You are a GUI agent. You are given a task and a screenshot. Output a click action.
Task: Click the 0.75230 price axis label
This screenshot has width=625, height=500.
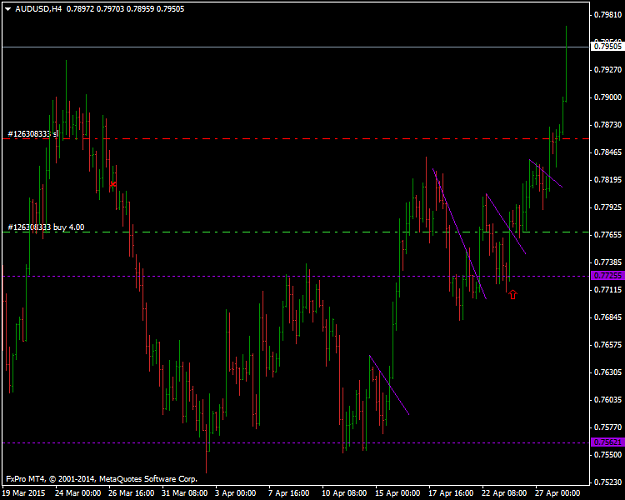point(607,482)
